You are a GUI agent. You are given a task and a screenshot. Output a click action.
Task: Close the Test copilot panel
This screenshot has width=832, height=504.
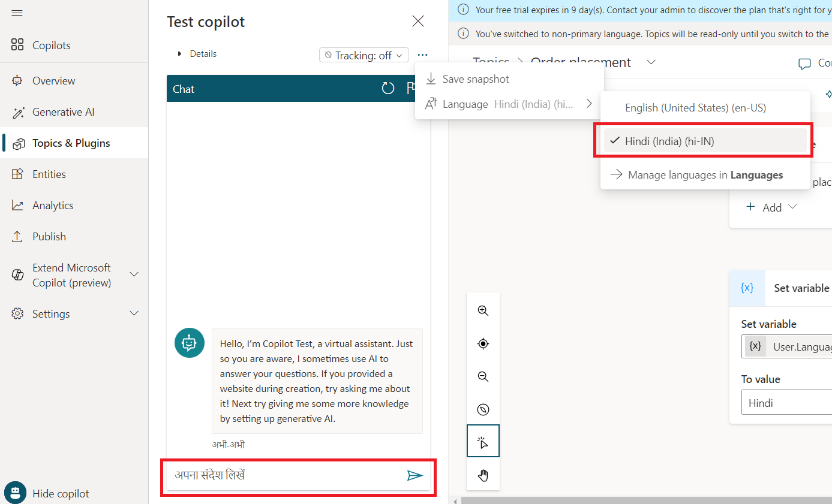[418, 22]
